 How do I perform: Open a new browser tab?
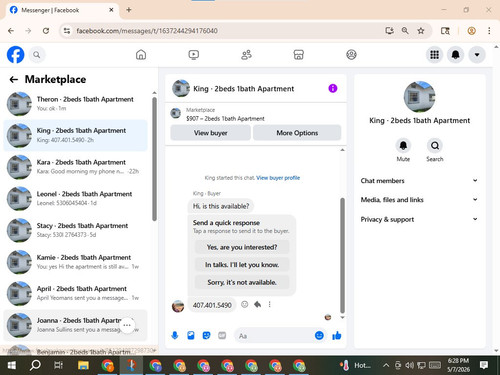point(129,10)
